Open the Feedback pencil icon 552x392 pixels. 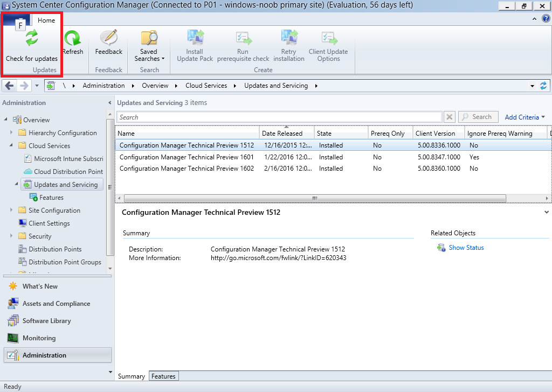pyautogui.click(x=109, y=37)
